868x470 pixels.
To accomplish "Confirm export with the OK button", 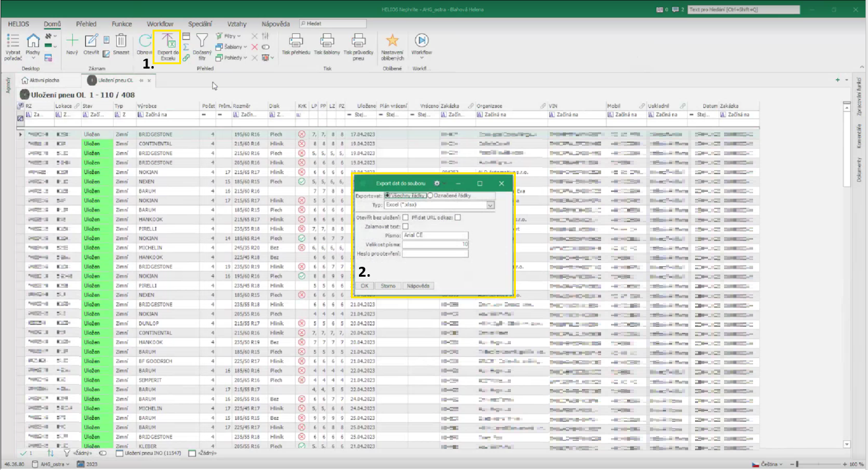I will point(364,286).
